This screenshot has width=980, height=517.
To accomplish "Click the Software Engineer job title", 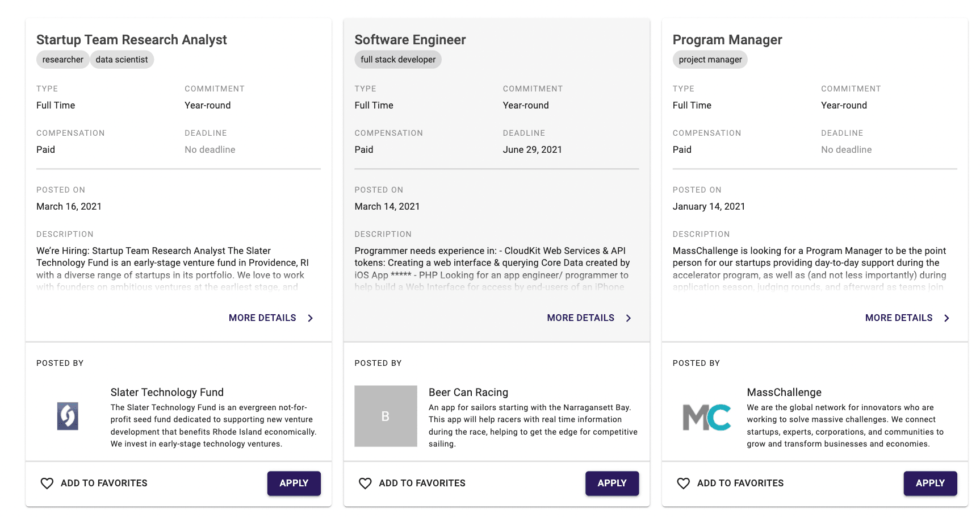I will coord(410,40).
